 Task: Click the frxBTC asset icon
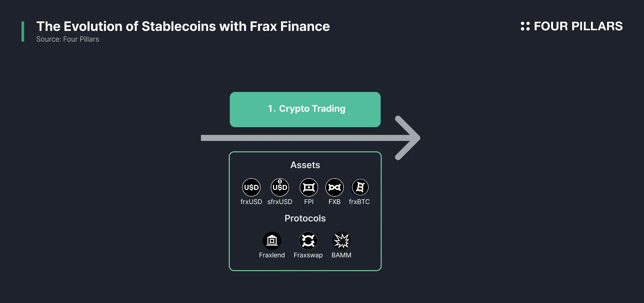point(360,187)
